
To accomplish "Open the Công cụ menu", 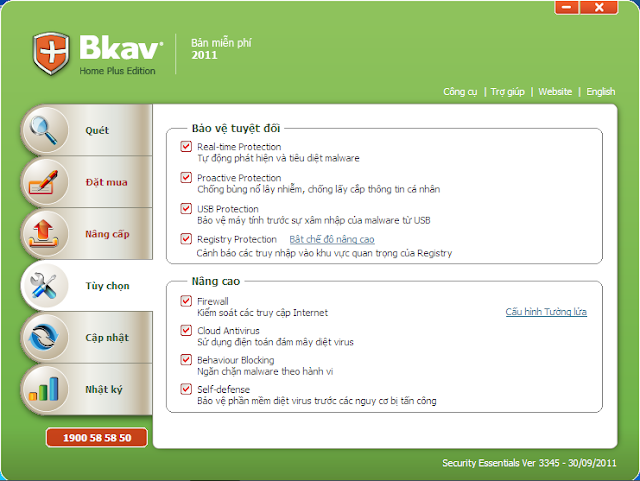I will (x=460, y=91).
